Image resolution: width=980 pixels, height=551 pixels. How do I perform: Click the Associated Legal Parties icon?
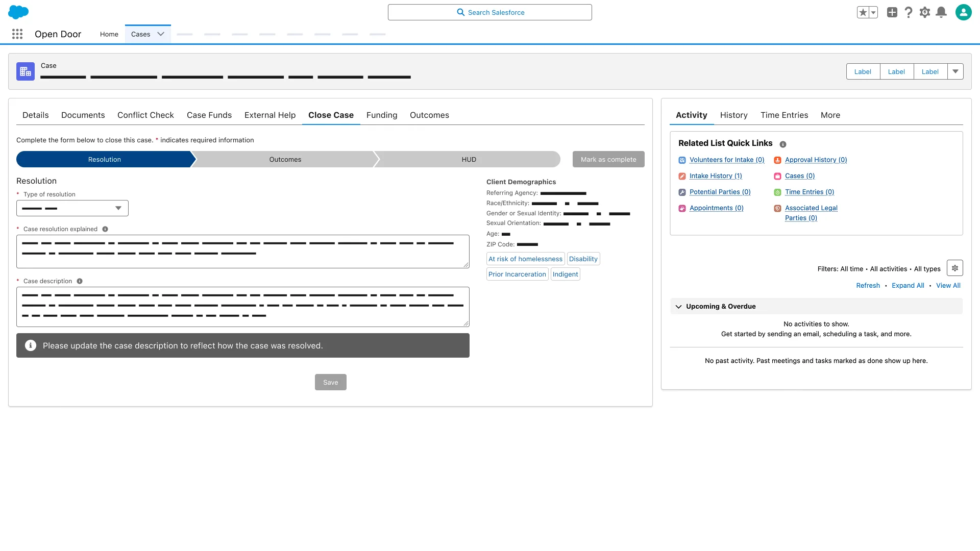[x=777, y=208]
